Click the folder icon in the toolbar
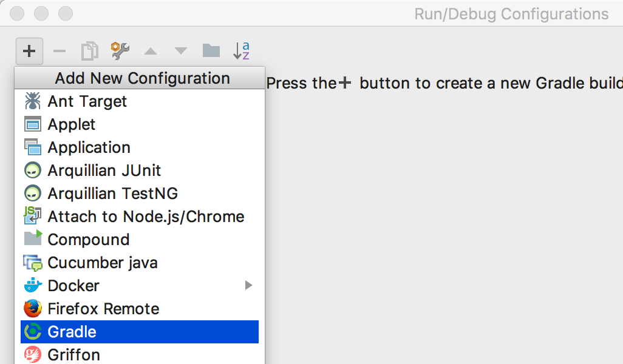 (211, 50)
